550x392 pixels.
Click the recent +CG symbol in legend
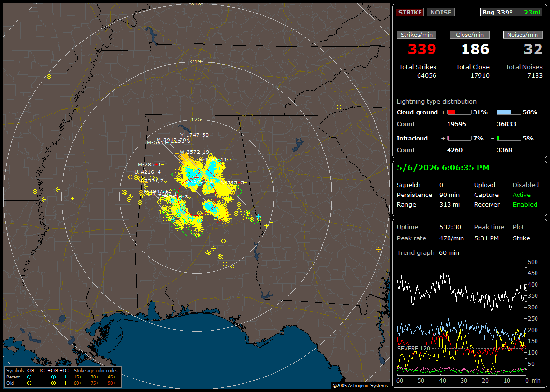coord(53,377)
